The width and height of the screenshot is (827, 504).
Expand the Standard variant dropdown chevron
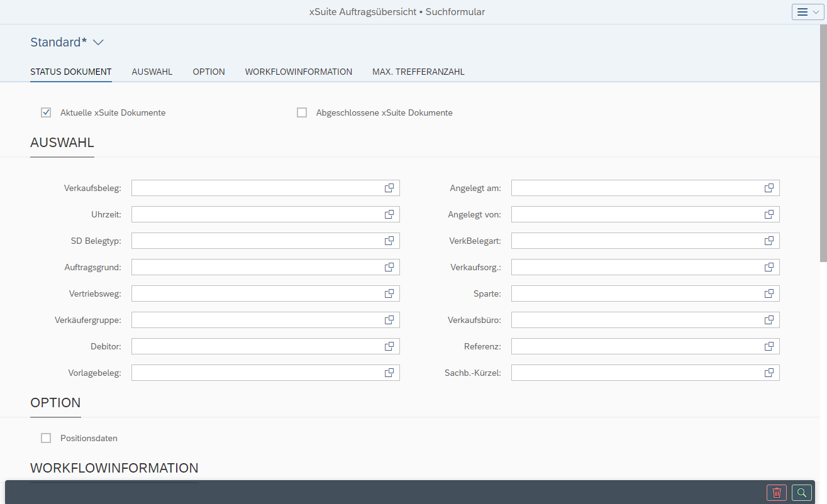pos(98,43)
